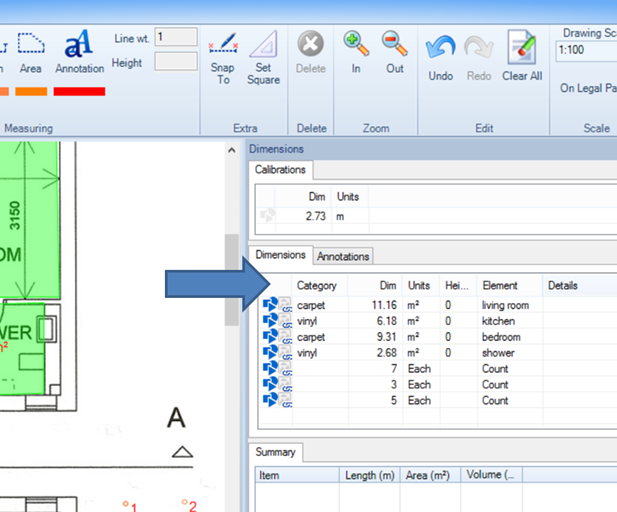This screenshot has width=617, height=512.
Task: Activate the Set Square tool
Action: (263, 56)
